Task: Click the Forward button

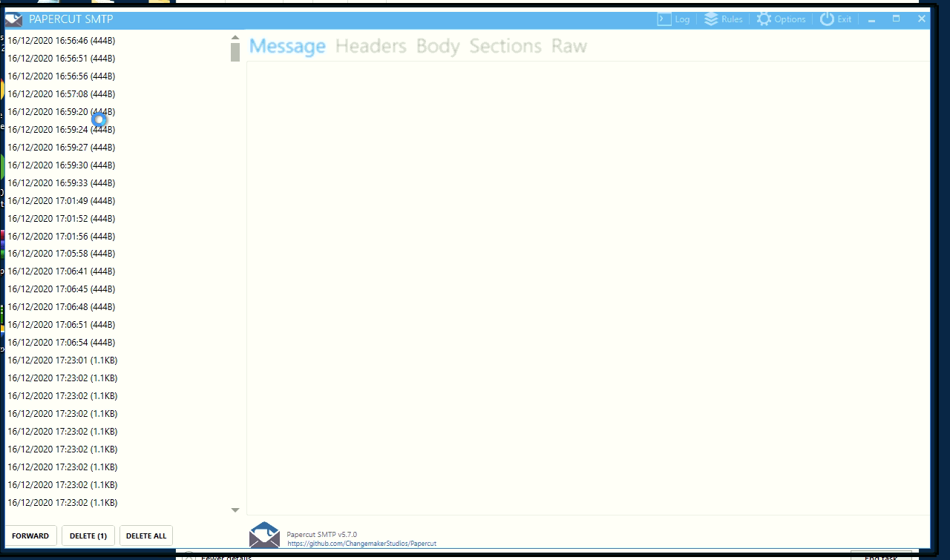Action: [x=30, y=535]
